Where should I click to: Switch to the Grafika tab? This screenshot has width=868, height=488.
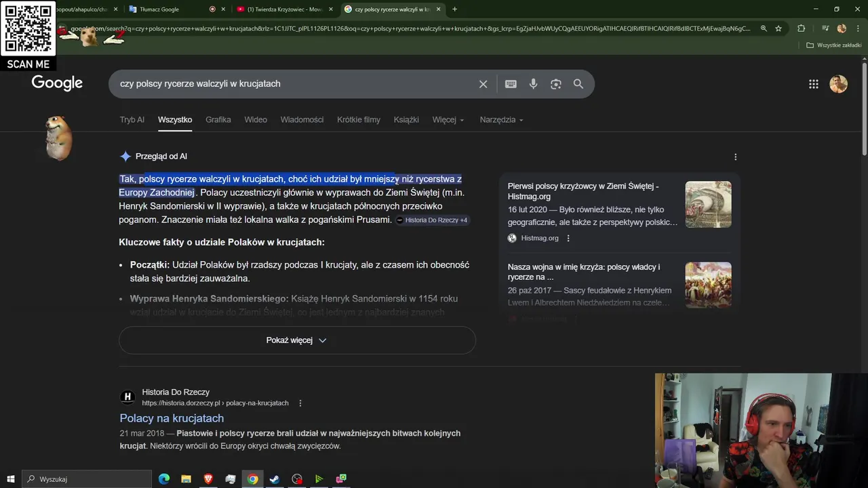pyautogui.click(x=218, y=120)
